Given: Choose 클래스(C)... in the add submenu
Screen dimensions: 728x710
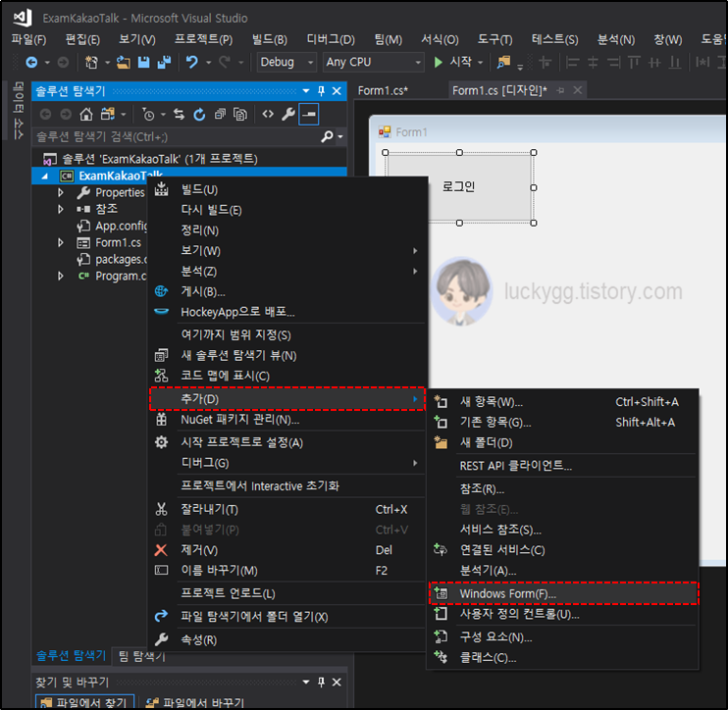Looking at the screenshot, I should point(562,658).
